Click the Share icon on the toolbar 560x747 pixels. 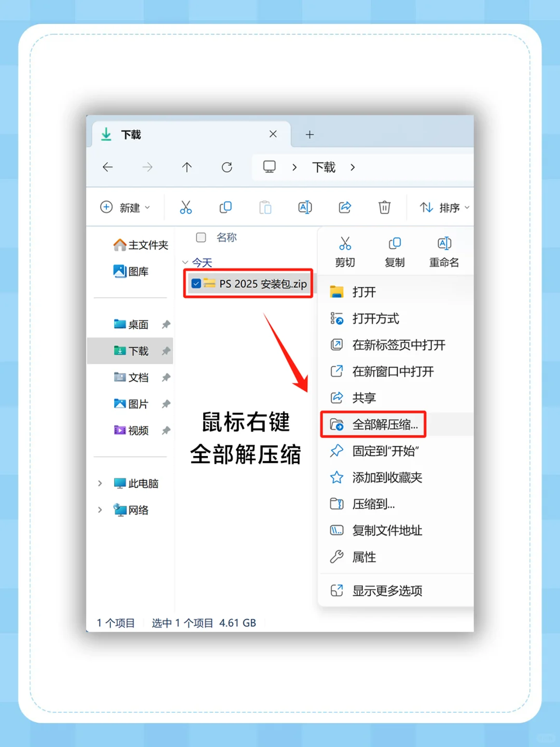point(345,207)
